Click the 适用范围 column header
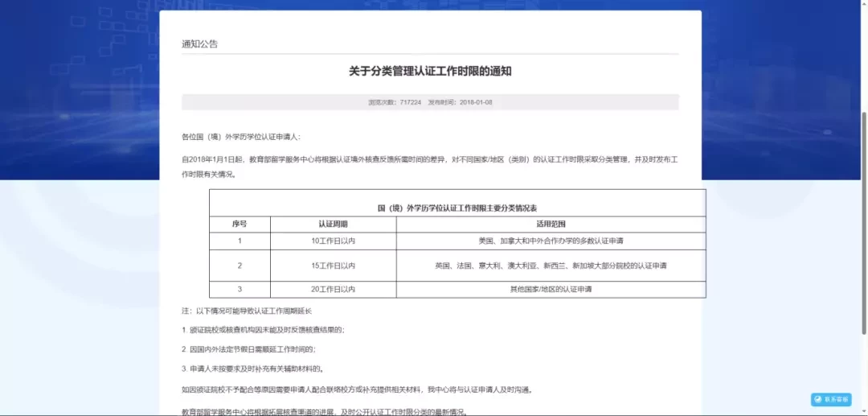The height and width of the screenshot is (416, 868). pos(551,224)
